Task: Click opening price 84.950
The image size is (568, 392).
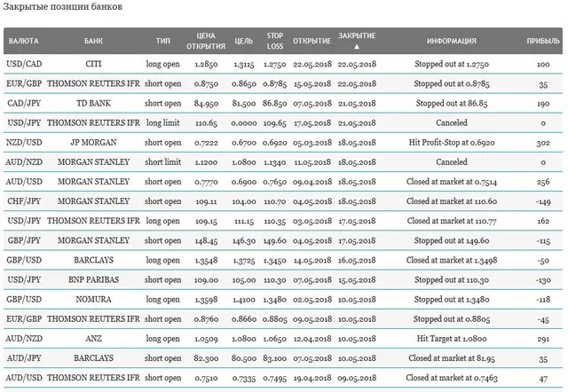Action: pyautogui.click(x=206, y=104)
